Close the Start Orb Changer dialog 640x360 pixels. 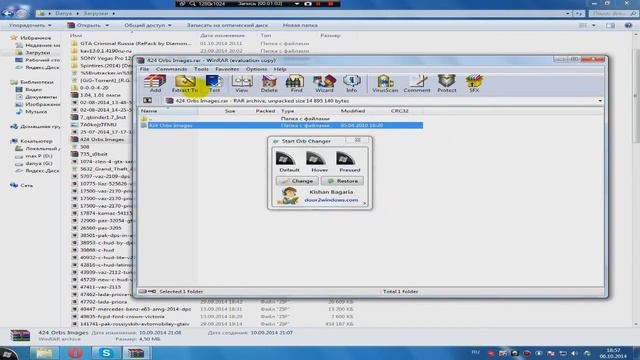(358, 140)
